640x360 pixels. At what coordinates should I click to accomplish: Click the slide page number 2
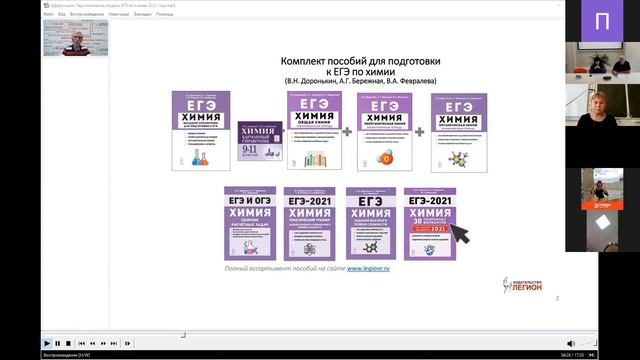pos(558,298)
